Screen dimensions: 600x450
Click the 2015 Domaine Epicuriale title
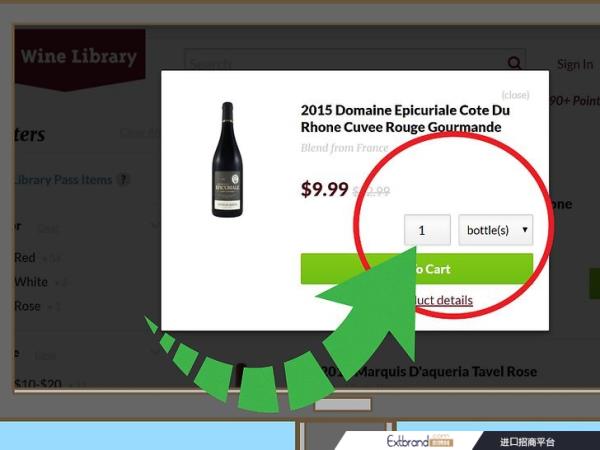(x=405, y=119)
